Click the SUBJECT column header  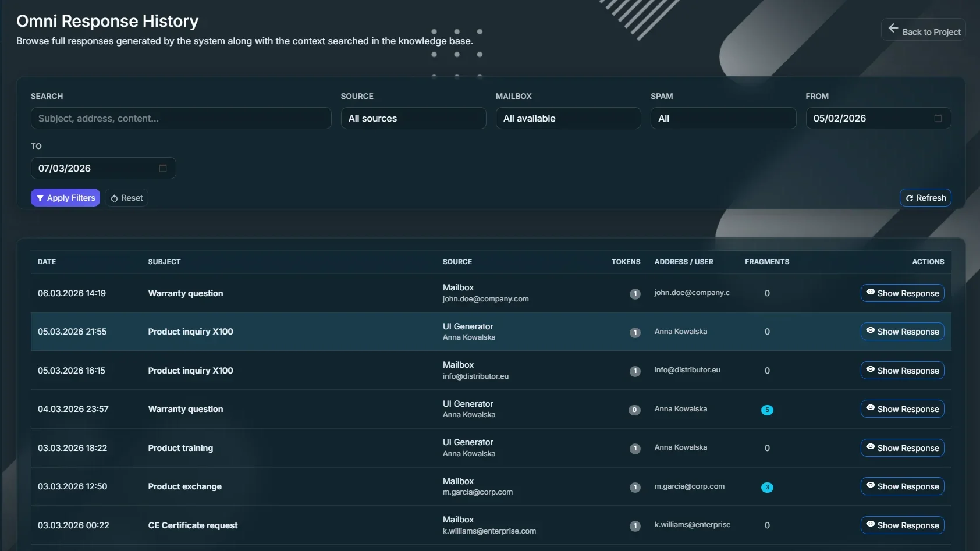(x=165, y=262)
